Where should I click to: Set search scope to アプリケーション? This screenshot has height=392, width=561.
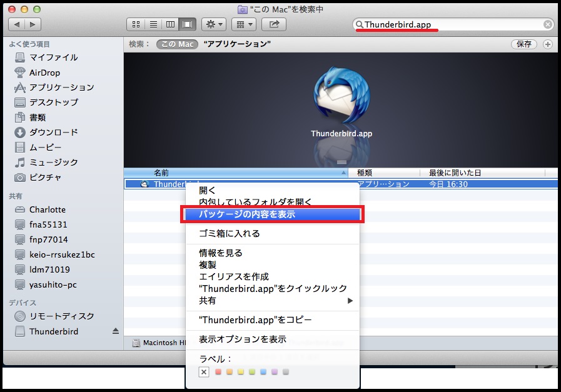click(237, 44)
